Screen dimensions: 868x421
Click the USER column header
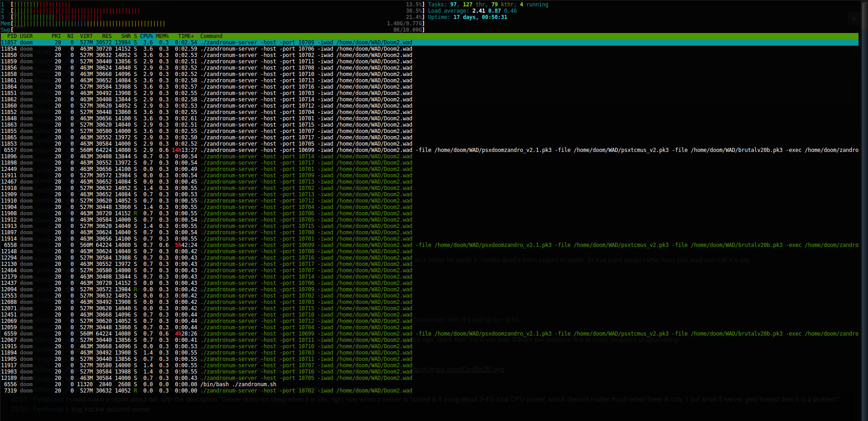tap(26, 36)
